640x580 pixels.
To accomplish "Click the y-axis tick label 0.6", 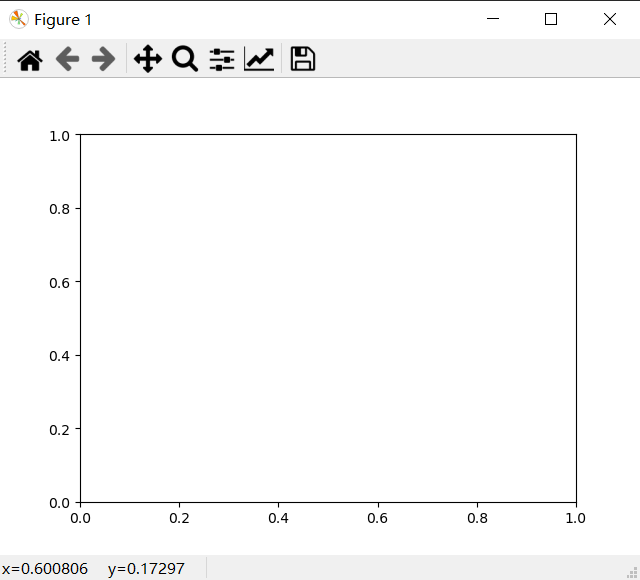I will pos(60,283).
